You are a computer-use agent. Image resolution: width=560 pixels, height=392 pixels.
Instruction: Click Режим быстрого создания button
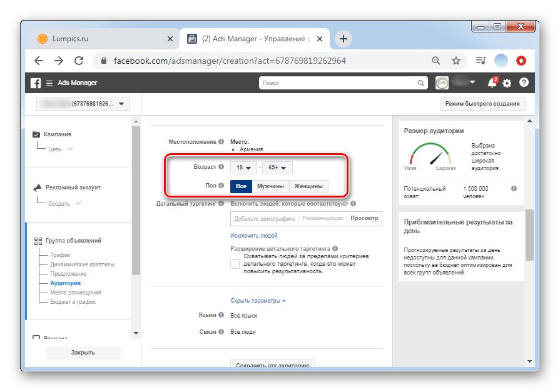pyautogui.click(x=482, y=104)
